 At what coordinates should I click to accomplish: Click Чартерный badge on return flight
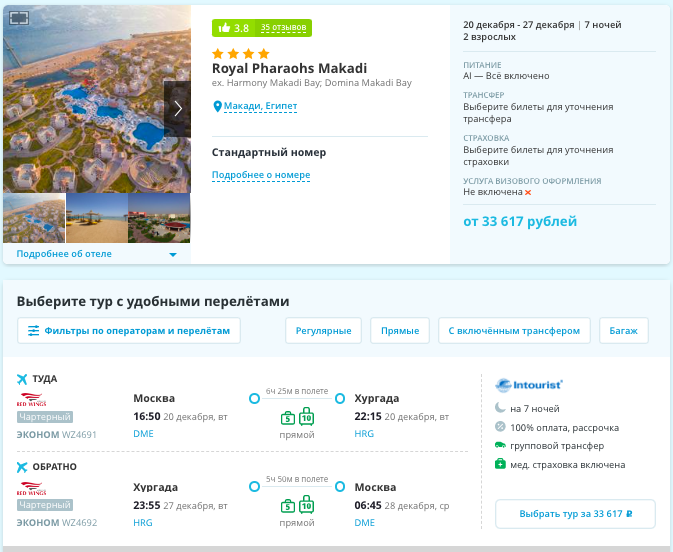[45, 505]
